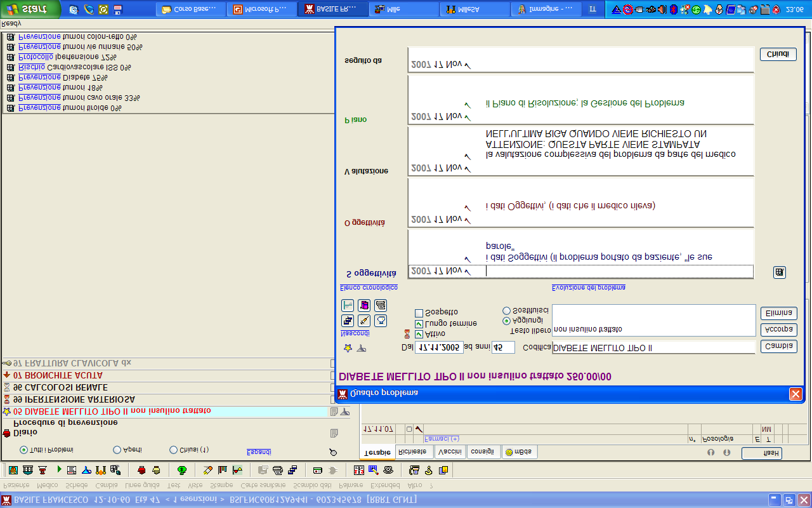The width and height of the screenshot is (812, 508).
Task: Expand Rischio Cardiovascolare ISS 0% node
Action: pyautogui.click(x=10, y=67)
